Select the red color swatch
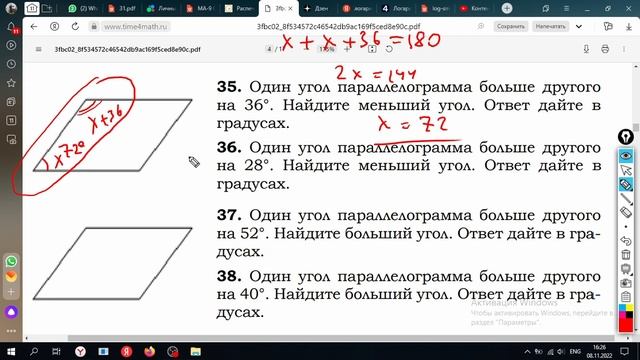 coord(626,325)
